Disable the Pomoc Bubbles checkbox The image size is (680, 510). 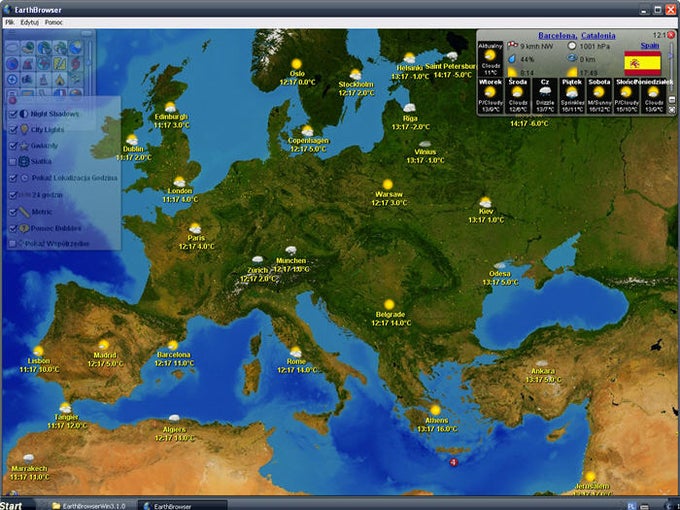[13, 228]
